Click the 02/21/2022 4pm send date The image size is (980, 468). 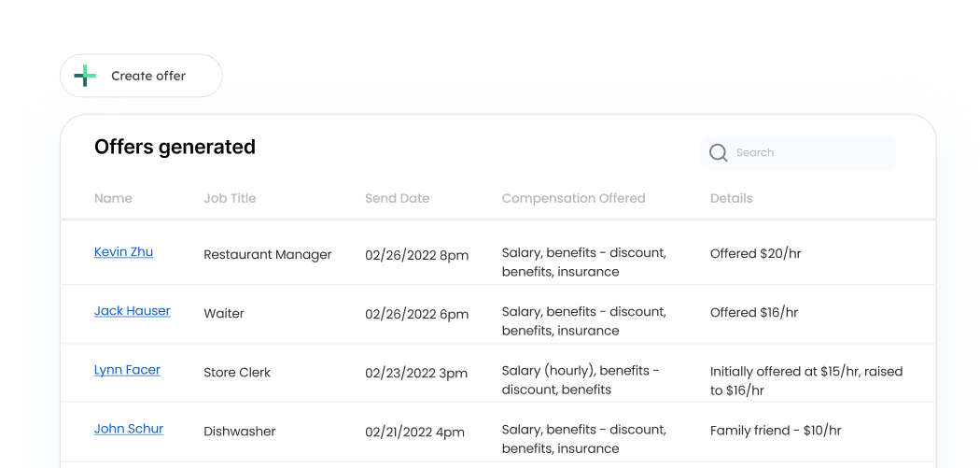point(413,432)
